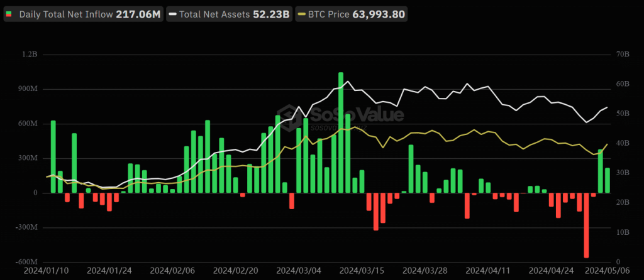Click the yellow BTC Price legend marker
The image size is (644, 280).
point(302,15)
